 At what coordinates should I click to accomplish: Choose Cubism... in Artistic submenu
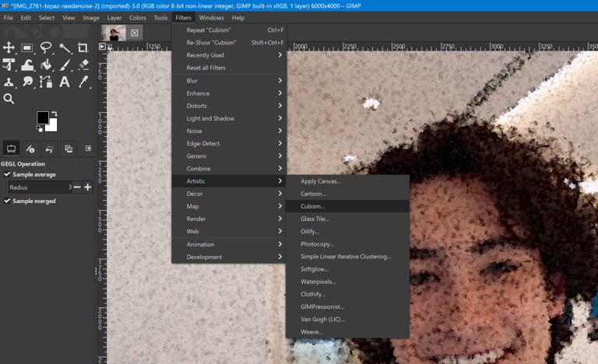tap(347, 206)
